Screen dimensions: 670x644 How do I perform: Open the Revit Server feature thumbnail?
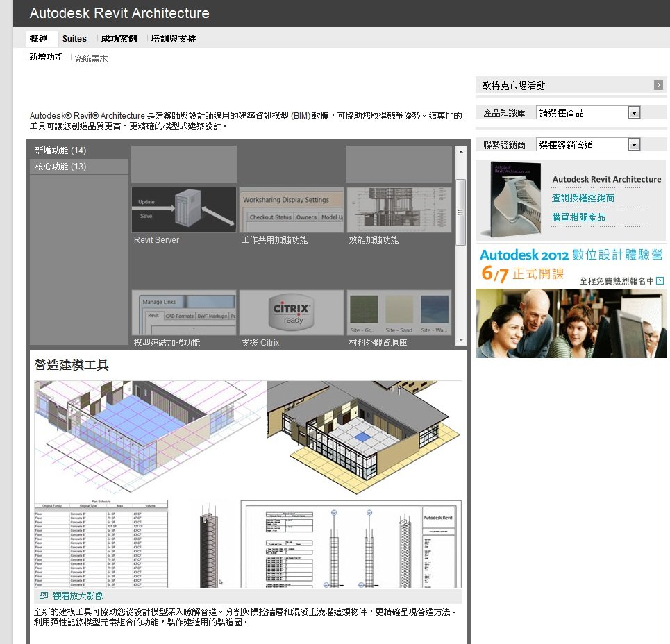tap(184, 210)
